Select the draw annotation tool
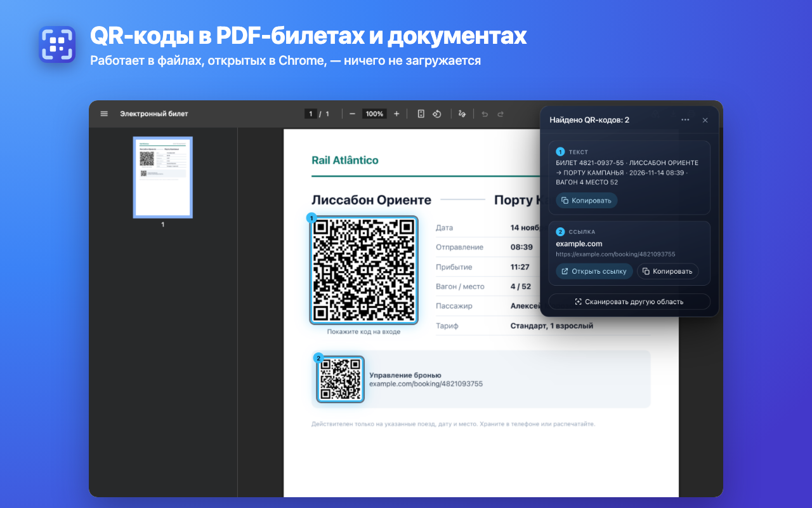The width and height of the screenshot is (812, 508). (x=462, y=114)
